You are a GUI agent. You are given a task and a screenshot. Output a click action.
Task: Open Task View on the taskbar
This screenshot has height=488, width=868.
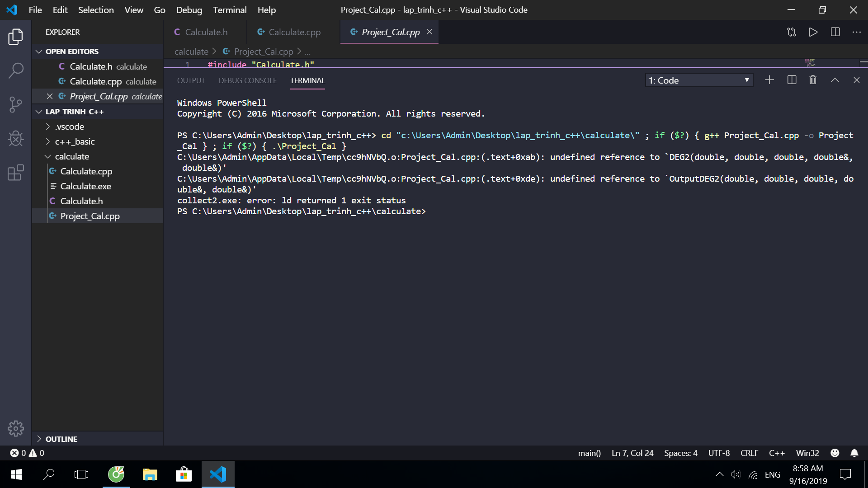tap(81, 474)
